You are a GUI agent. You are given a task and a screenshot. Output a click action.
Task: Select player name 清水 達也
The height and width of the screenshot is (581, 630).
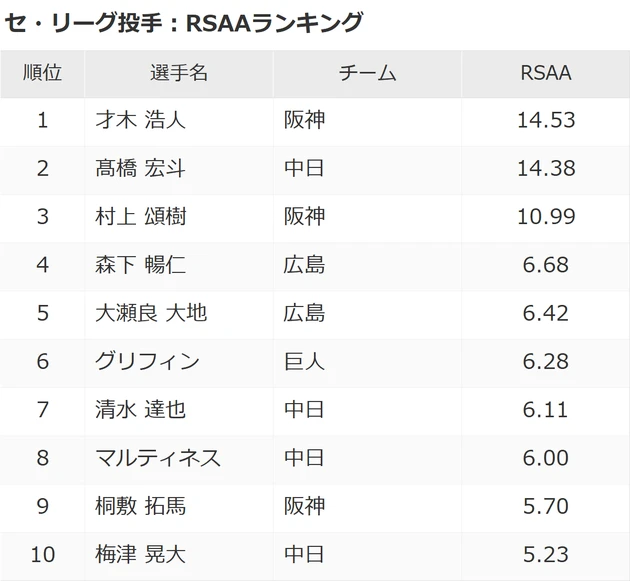click(x=141, y=409)
